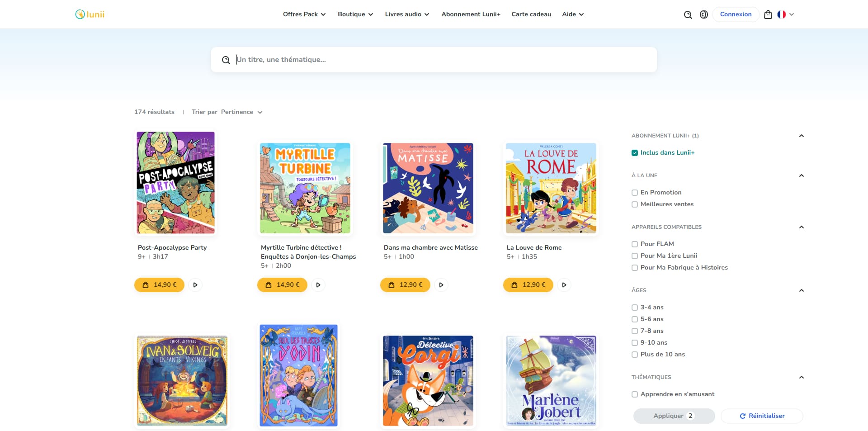Click the Lunii logo
Screen dimensions: 868x431
point(90,14)
